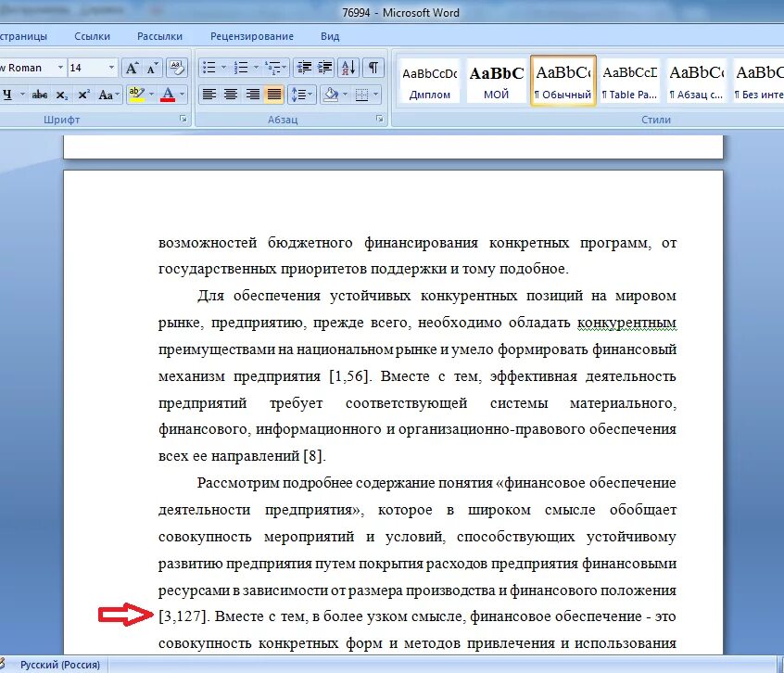Align text to the left

(209, 94)
